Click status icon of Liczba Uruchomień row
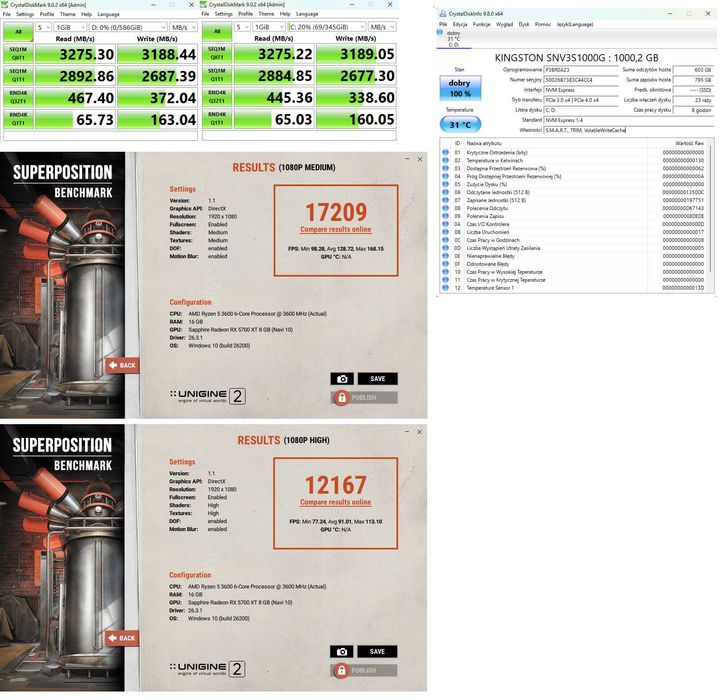Screen dimensions: 725x700 445,232
